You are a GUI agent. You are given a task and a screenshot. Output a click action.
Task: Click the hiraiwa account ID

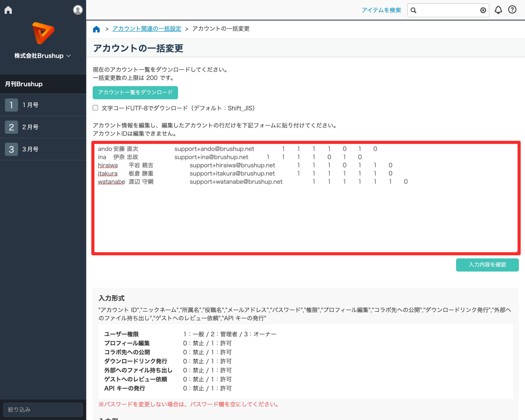tap(108, 165)
